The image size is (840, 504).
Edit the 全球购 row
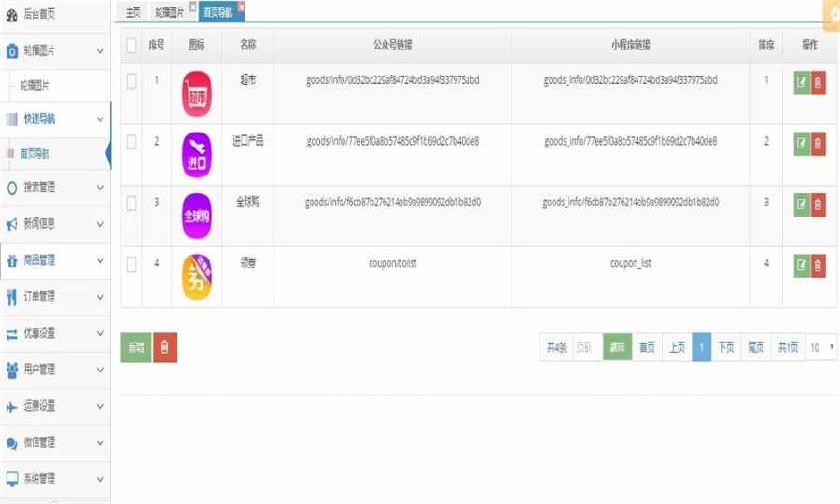(x=802, y=204)
